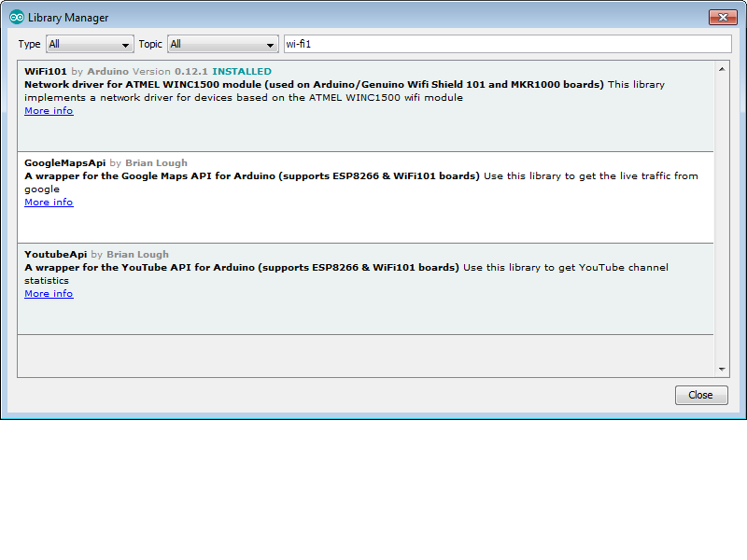Click the Arduino logo in the title bar
This screenshot has height=560, width=747.
[16, 17]
